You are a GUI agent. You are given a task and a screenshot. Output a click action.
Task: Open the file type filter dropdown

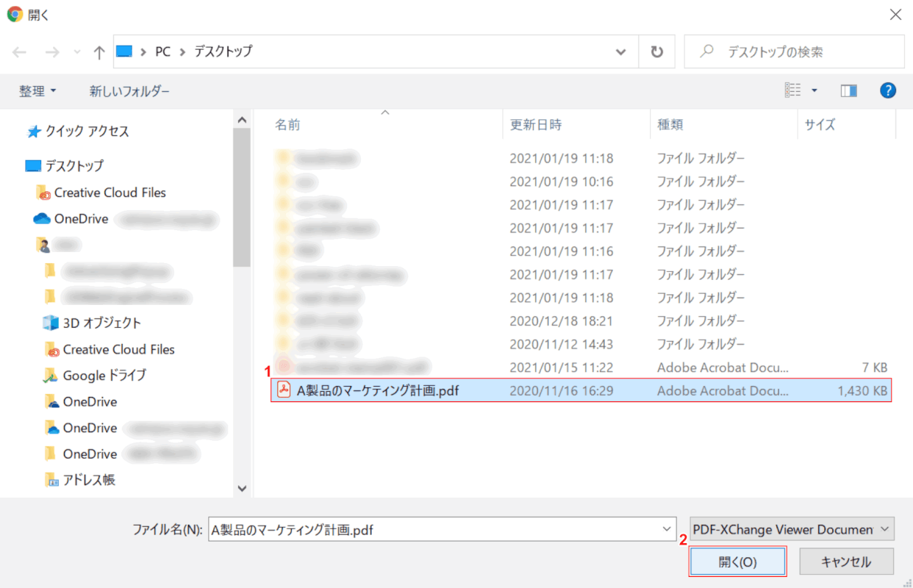(792, 528)
